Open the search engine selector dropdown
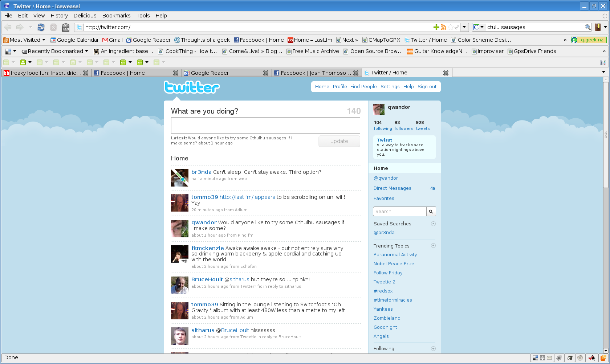The height and width of the screenshot is (364, 610). click(x=479, y=27)
